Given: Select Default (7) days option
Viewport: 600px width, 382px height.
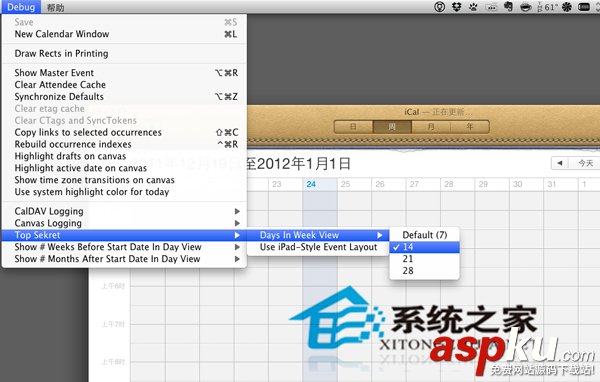Looking at the screenshot, I should (424, 235).
